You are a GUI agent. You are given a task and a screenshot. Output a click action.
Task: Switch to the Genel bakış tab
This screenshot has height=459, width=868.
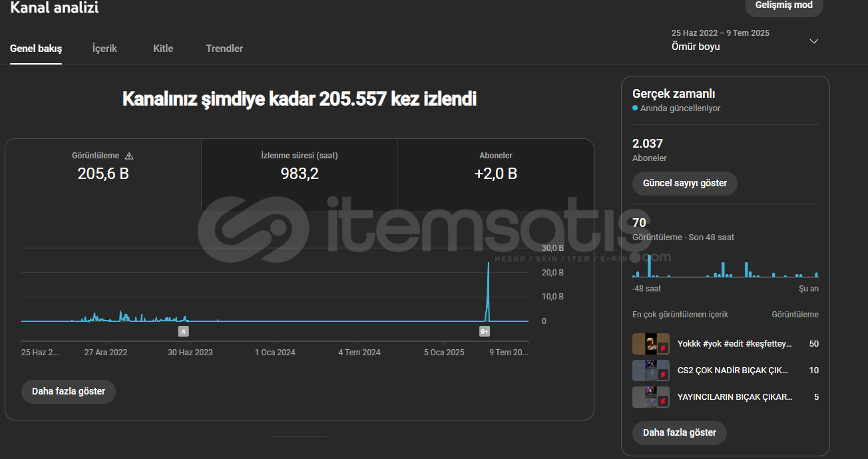tap(36, 49)
